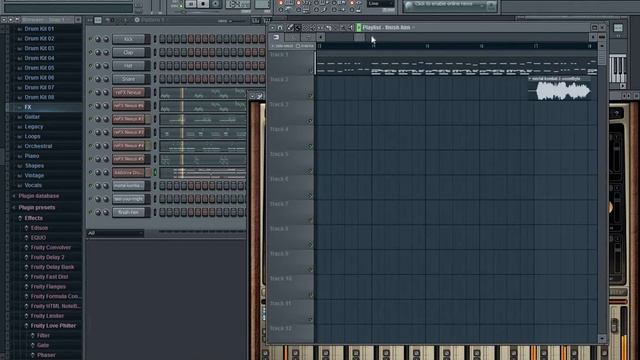Open the Playlist options menu arrow
The height and width of the screenshot is (360, 640).
273,27
